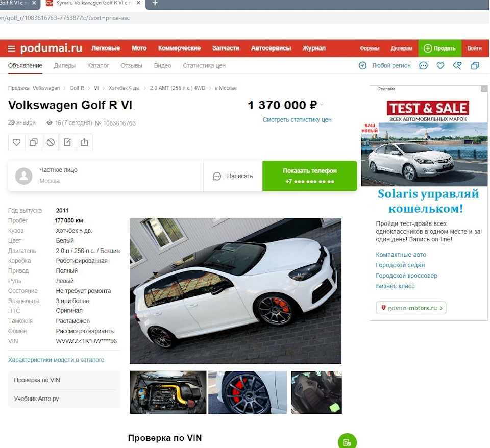Open a new browser tab
490x448 pixels.
(x=155, y=3)
